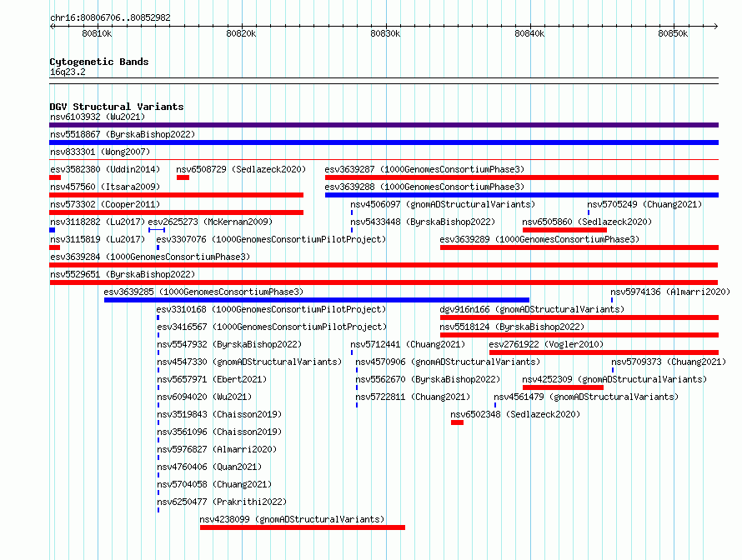742x560 pixels.
Task: Click nsv3118282 (Lu2017) label
Action: [x=98, y=222]
